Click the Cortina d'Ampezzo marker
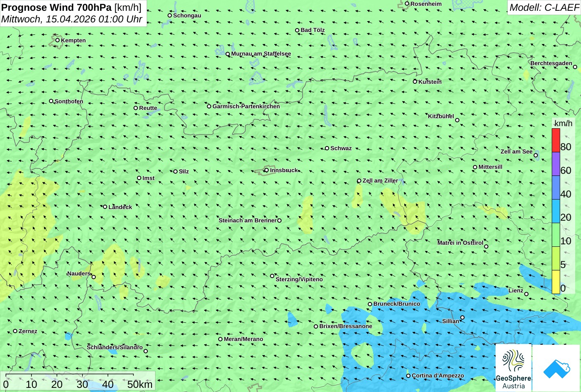Viewport: 581px width, 392px height. pyautogui.click(x=408, y=376)
